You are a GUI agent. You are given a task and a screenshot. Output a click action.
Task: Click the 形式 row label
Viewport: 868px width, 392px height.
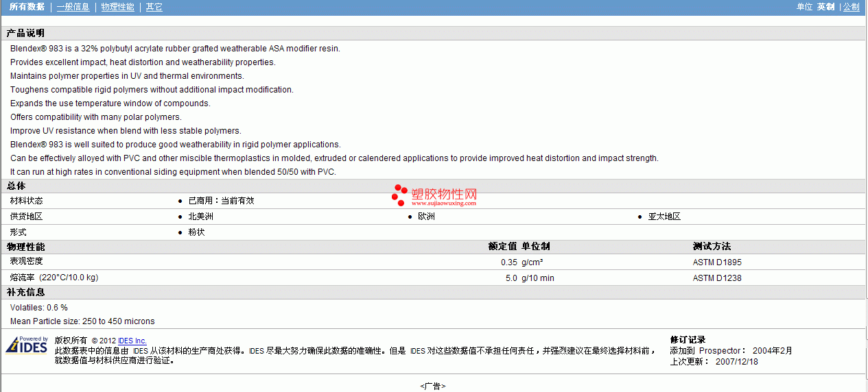[19, 232]
